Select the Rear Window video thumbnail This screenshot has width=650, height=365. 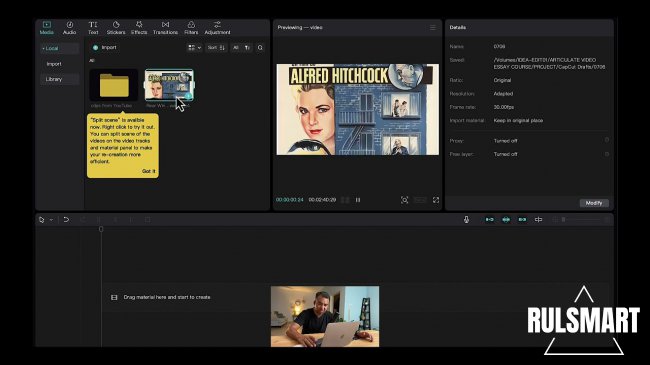coord(169,85)
